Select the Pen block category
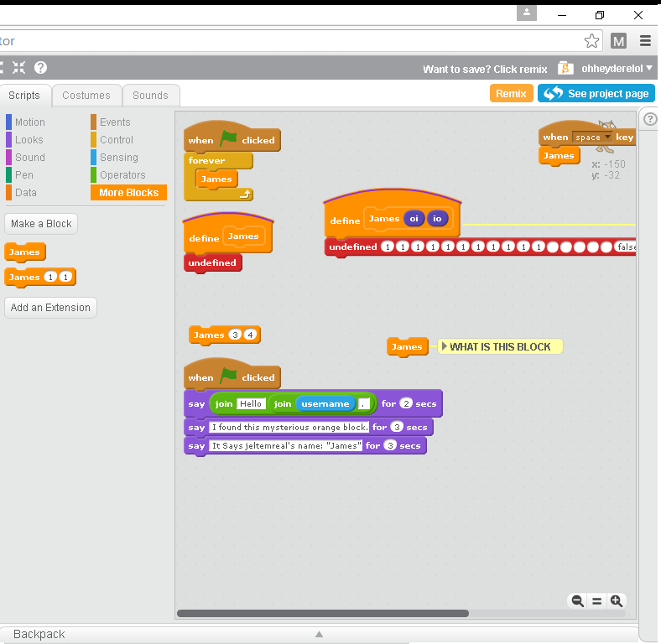 click(x=24, y=175)
